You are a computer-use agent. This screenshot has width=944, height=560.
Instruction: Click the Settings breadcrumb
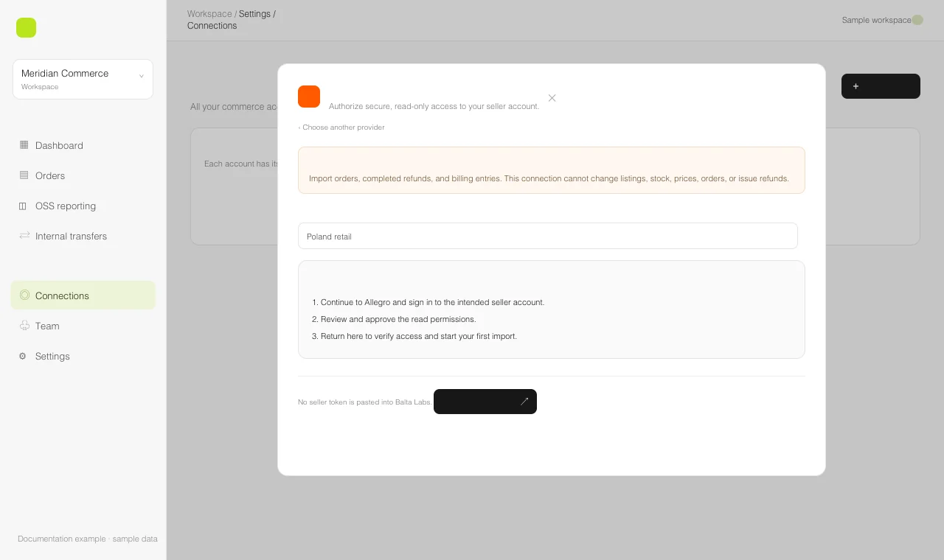tap(254, 14)
